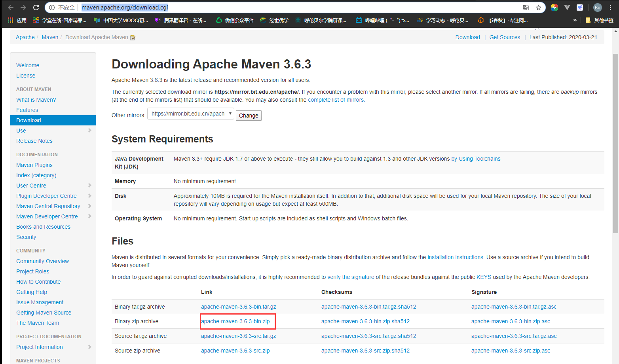The height and width of the screenshot is (364, 619).
Task: Expand the Use sidebar entry
Action: click(x=90, y=131)
